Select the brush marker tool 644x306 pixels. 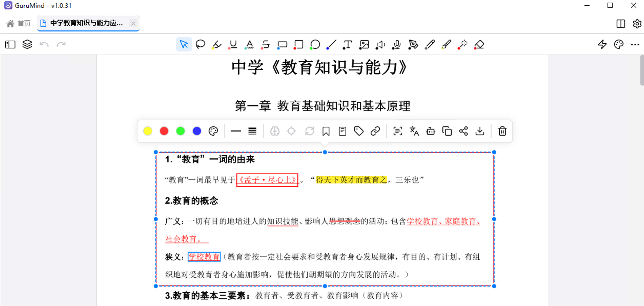click(446, 44)
